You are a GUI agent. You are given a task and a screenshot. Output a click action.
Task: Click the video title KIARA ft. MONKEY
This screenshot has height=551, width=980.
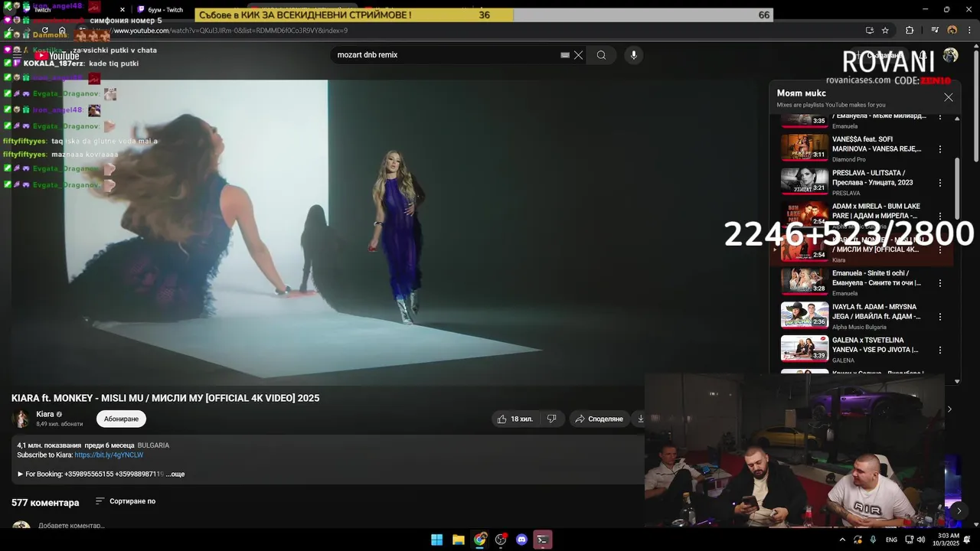tap(165, 398)
